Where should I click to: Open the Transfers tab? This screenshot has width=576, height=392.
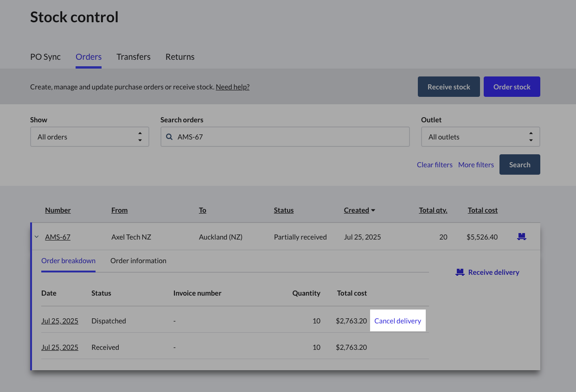(134, 57)
